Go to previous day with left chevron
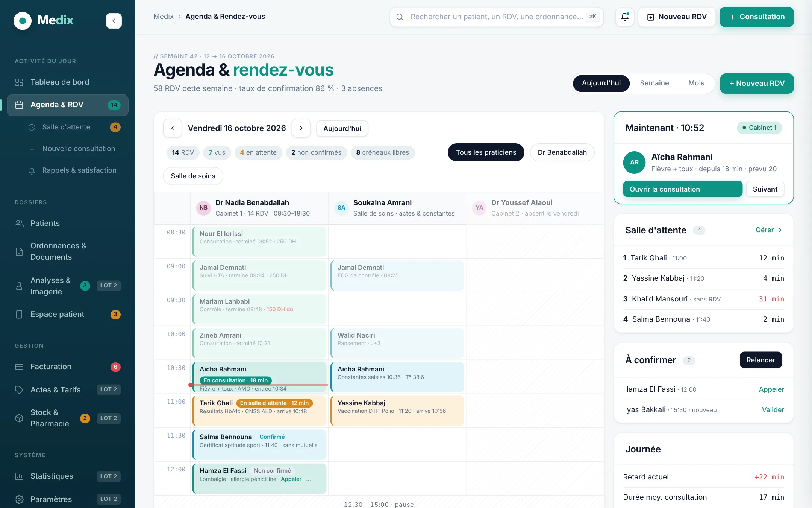The height and width of the screenshot is (508, 812). 173,128
